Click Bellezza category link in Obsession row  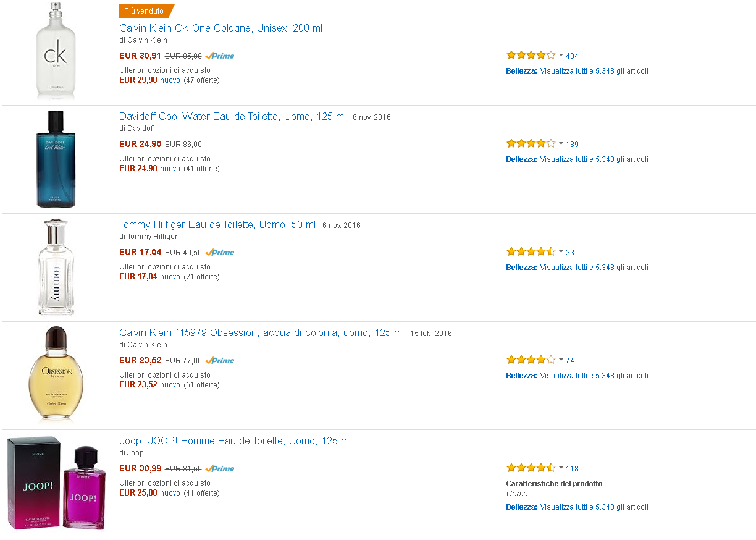[x=521, y=376]
